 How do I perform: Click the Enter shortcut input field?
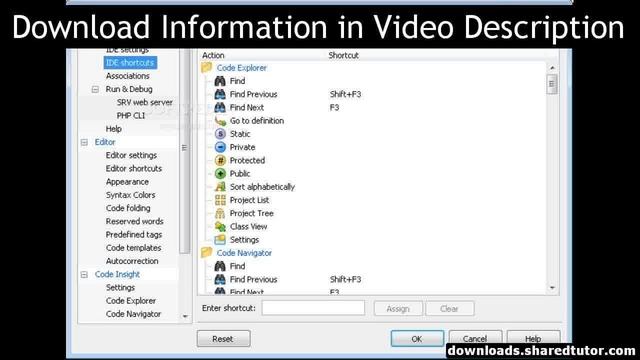[313, 308]
